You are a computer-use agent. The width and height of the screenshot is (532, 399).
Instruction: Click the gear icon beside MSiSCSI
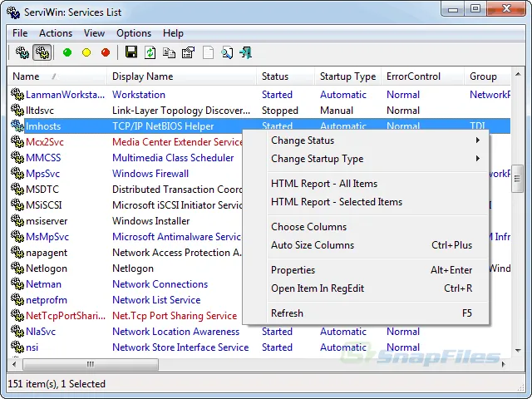click(x=17, y=204)
